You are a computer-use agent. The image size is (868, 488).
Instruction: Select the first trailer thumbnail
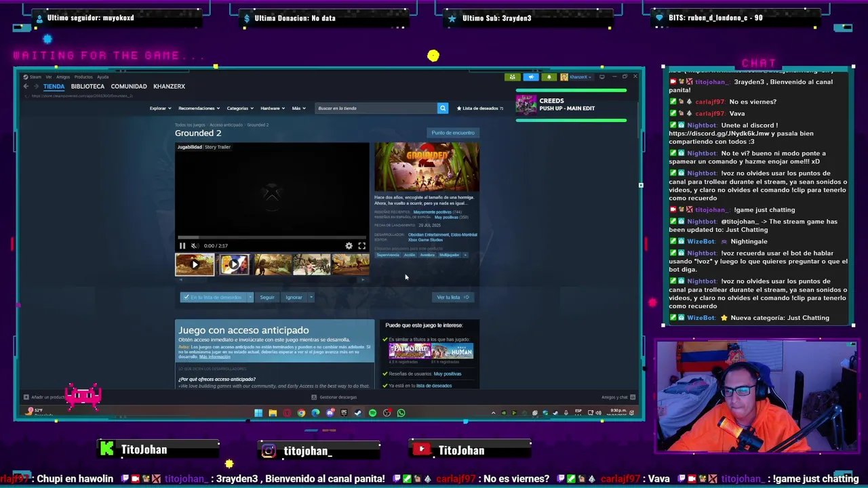195,264
